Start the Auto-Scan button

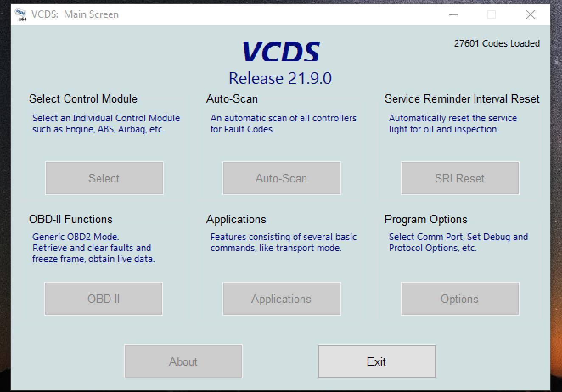tap(281, 178)
